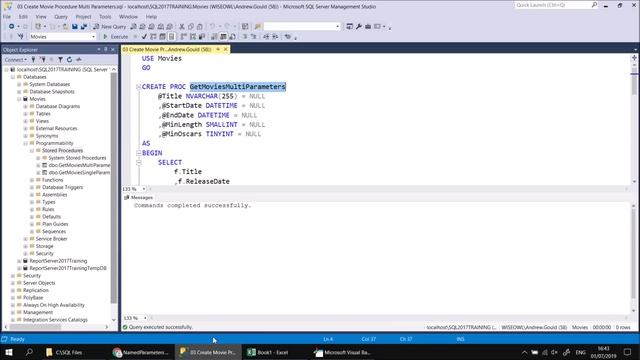
Task: Select System Stored Procedures folder
Action: click(73, 158)
